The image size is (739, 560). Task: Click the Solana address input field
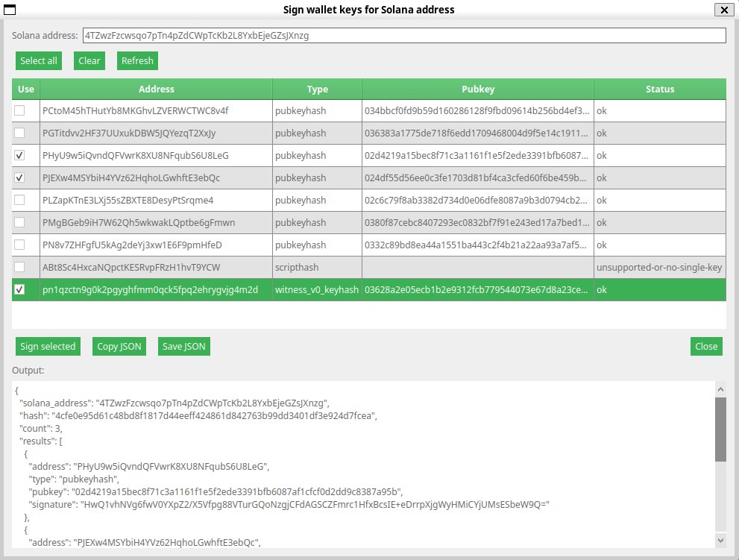tap(404, 35)
